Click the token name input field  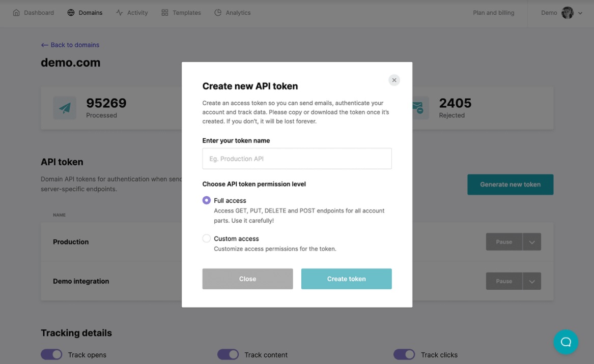[297, 159]
